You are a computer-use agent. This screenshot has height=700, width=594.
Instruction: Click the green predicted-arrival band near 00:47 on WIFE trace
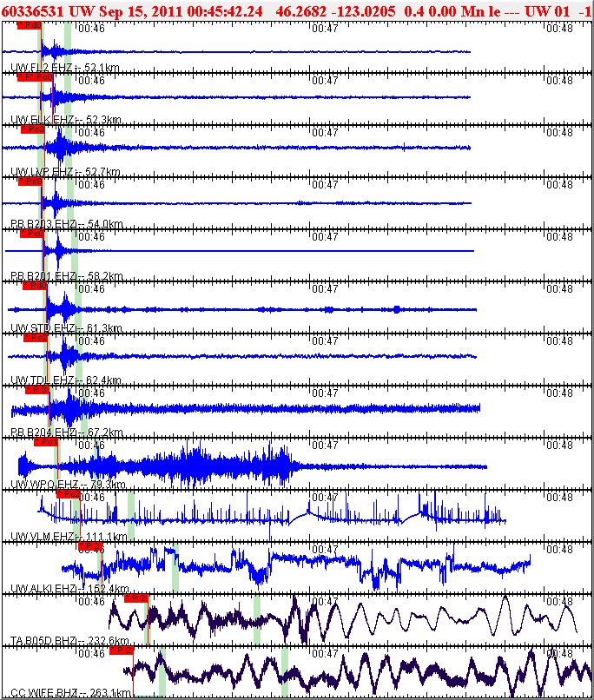[x=285, y=672]
